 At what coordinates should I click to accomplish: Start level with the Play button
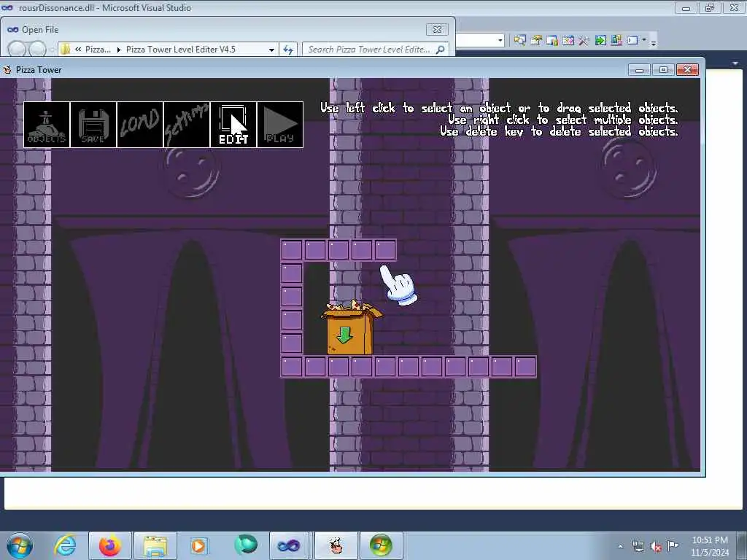tap(280, 125)
